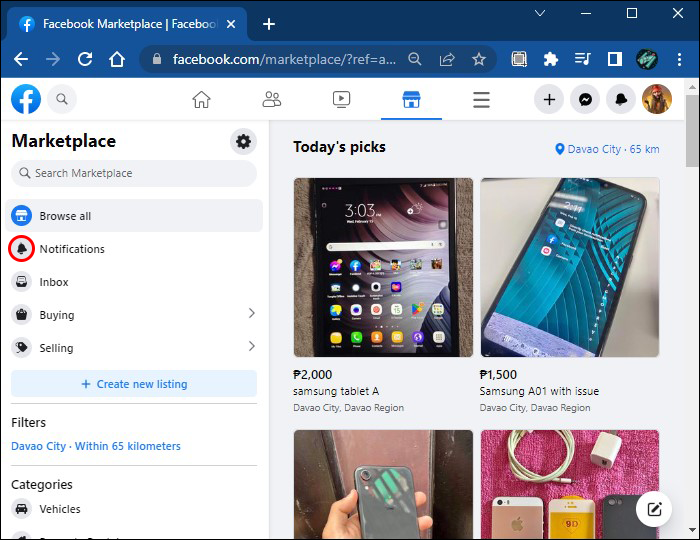Open Chrome three-dot menu
700x540 pixels.
679,59
